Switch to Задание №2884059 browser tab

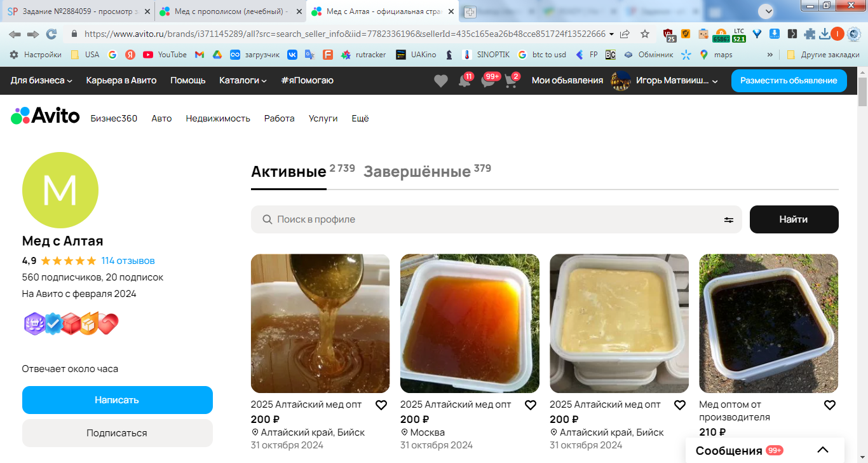[78, 11]
